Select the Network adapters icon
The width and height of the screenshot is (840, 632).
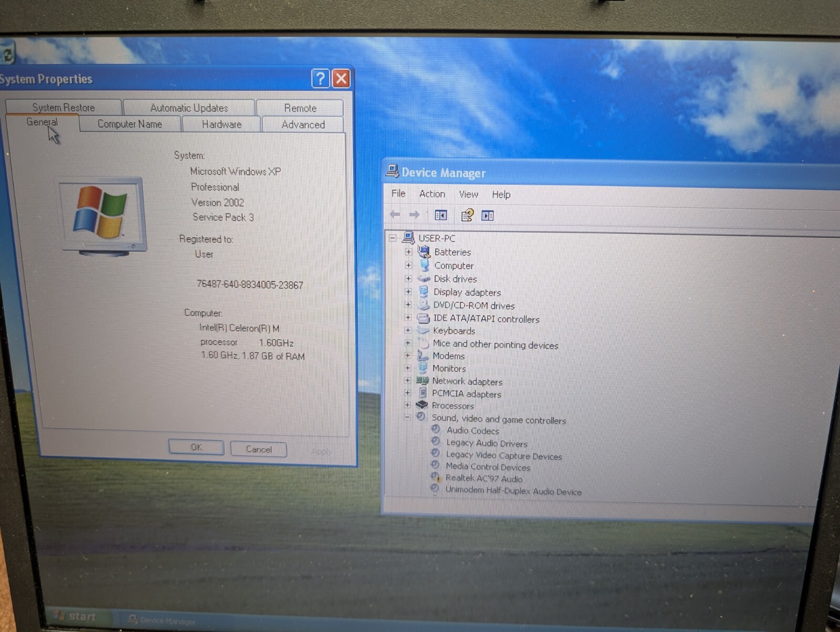(x=422, y=381)
